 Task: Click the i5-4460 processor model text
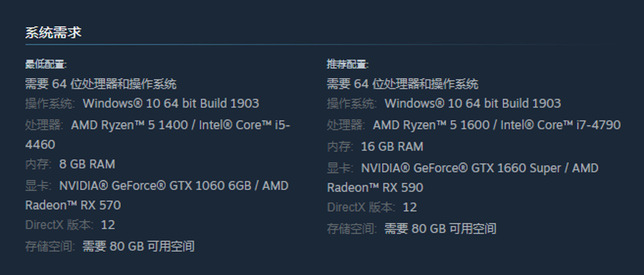[x=157, y=135]
